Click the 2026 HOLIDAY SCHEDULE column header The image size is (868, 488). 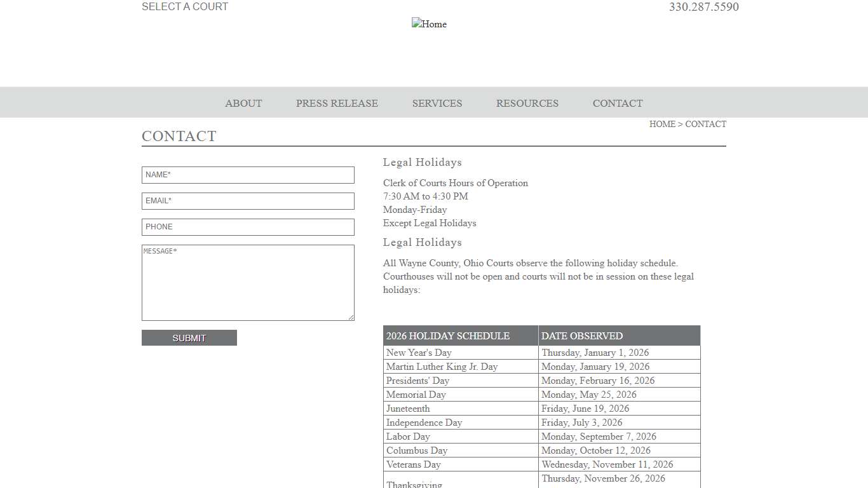[x=447, y=335]
